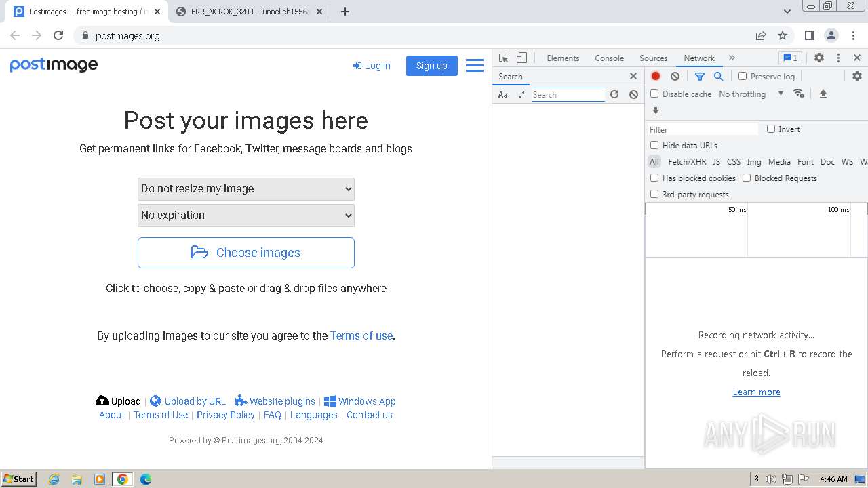Click the Import HAR file upload icon
This screenshot has height=488, width=868.
pos(823,94)
